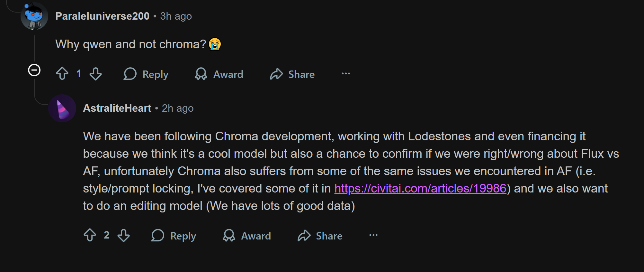Give award to AstraliteHeart's reply
This screenshot has height=272, width=644.
[x=247, y=236]
